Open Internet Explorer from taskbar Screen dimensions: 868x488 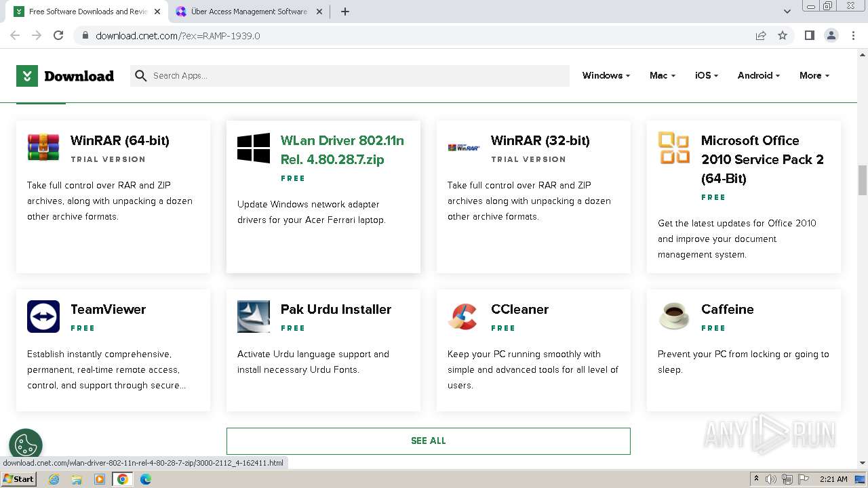[x=54, y=479]
